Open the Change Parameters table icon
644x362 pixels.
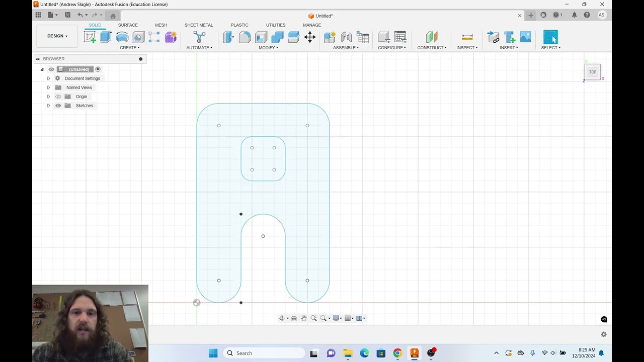click(400, 37)
